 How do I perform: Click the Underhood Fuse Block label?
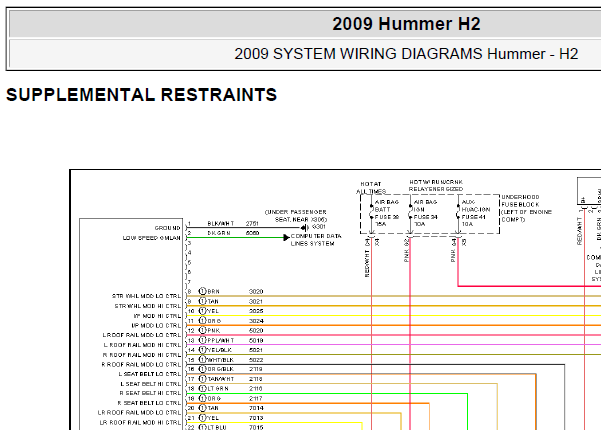click(x=526, y=208)
